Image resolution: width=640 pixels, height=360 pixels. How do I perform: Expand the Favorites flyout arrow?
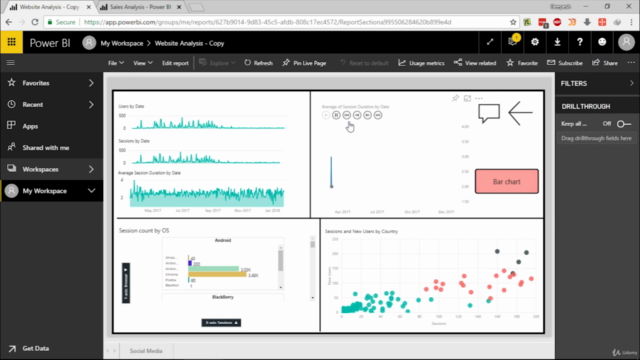click(91, 83)
